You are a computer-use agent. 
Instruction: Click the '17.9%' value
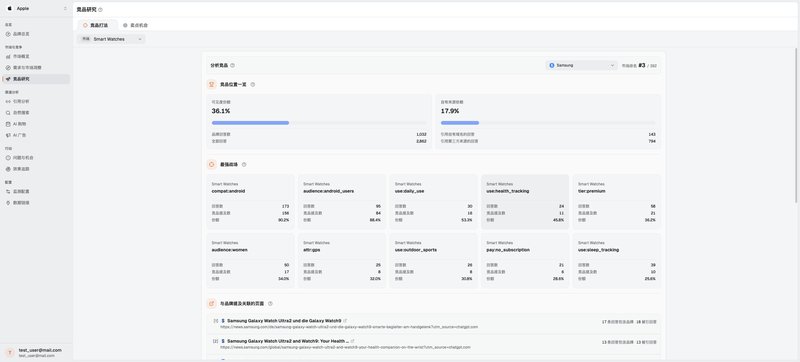pyautogui.click(x=450, y=111)
